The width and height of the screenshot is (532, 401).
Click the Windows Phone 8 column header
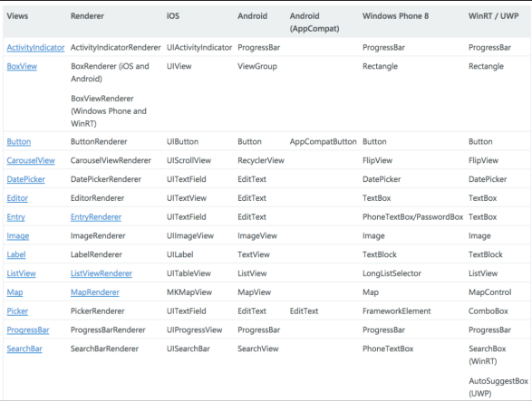point(396,16)
